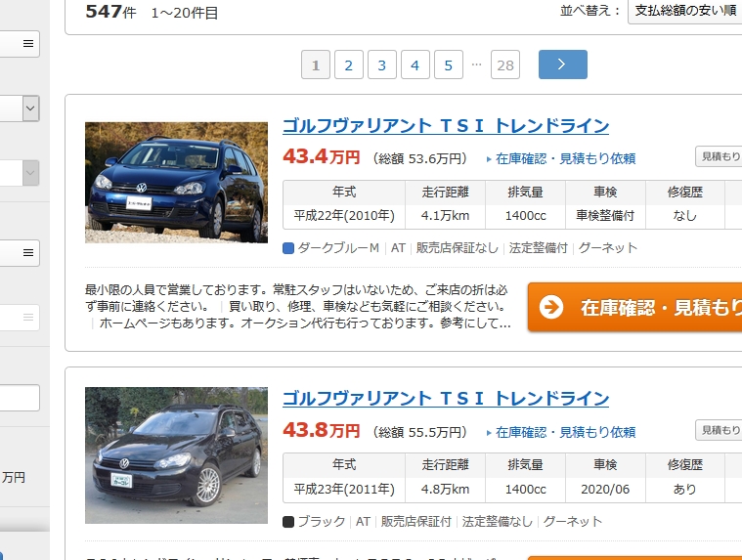Click 見積もり button beside 43.4万円 listing
The width and height of the screenshot is (742, 560).
tap(719, 156)
